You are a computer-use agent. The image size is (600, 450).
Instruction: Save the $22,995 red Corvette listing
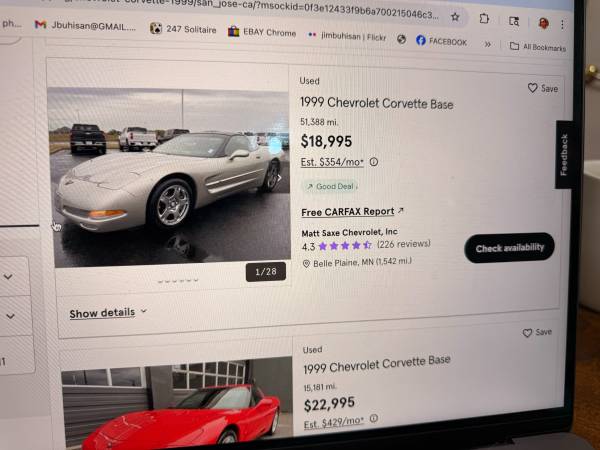click(537, 332)
